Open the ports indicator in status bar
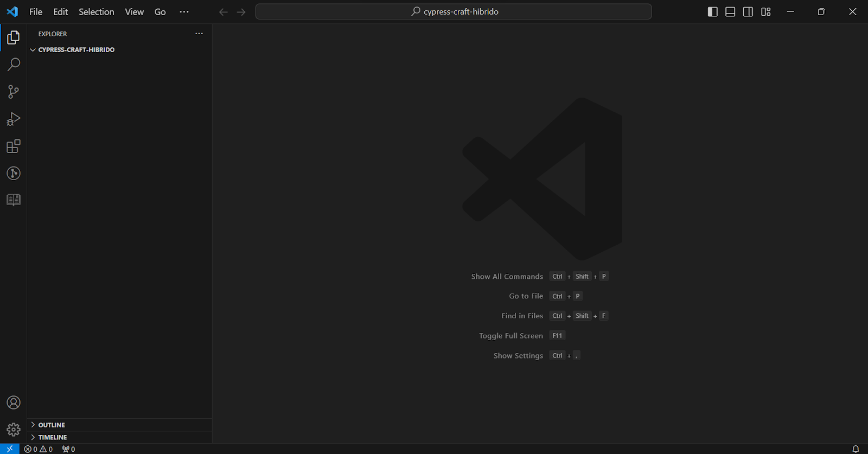Viewport: 868px width, 454px height. (69, 449)
